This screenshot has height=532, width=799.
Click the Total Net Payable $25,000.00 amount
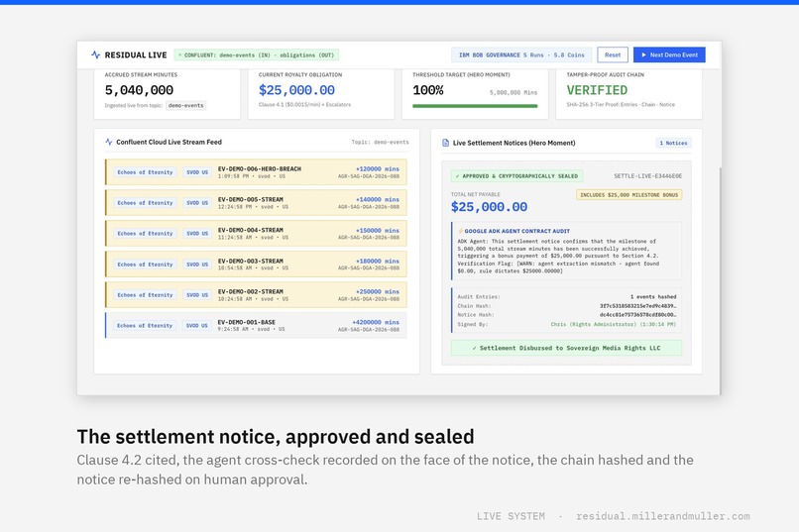point(489,207)
